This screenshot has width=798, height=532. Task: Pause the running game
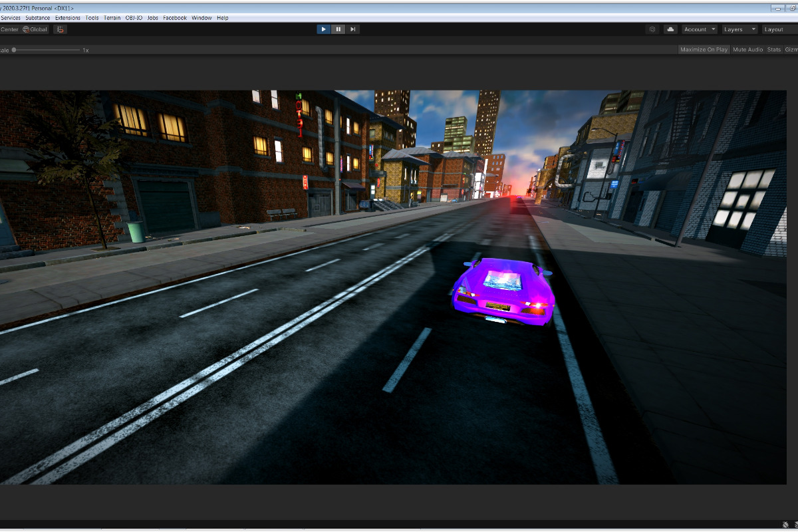click(338, 29)
